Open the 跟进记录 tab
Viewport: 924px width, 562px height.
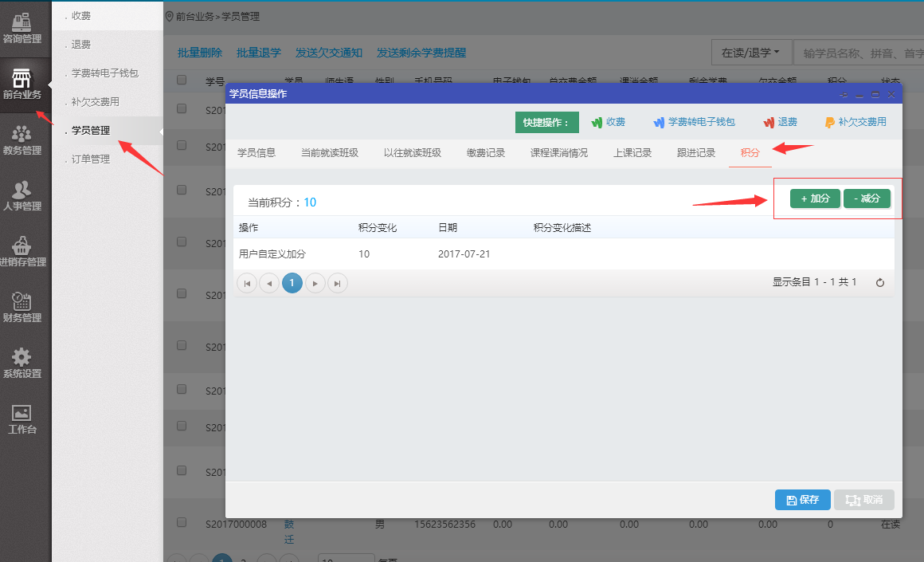[696, 153]
